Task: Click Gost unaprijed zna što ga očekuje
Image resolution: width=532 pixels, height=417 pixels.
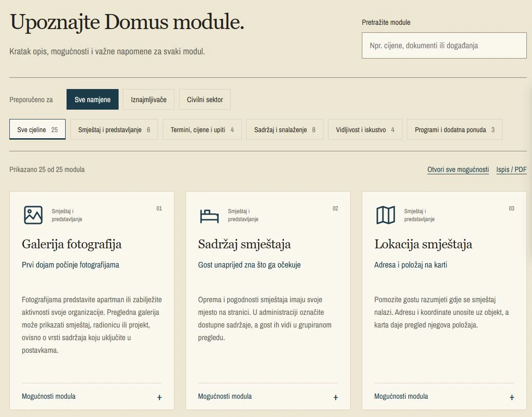Action: [x=249, y=265]
